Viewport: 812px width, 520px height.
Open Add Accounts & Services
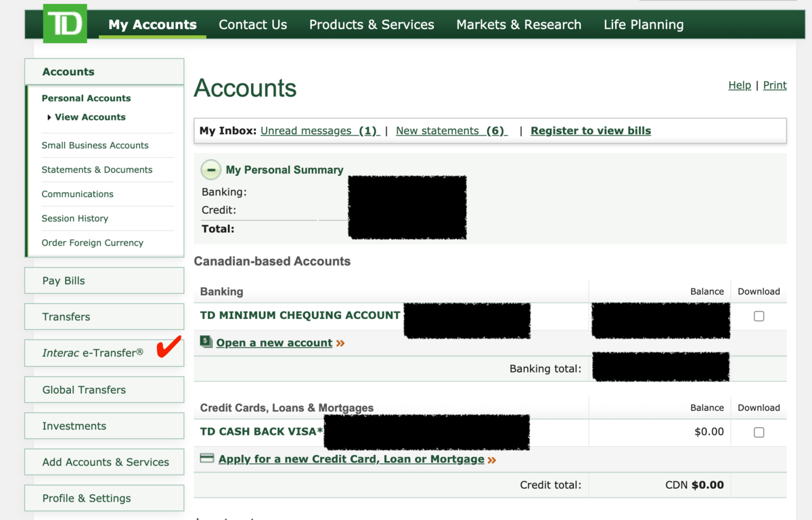point(104,462)
